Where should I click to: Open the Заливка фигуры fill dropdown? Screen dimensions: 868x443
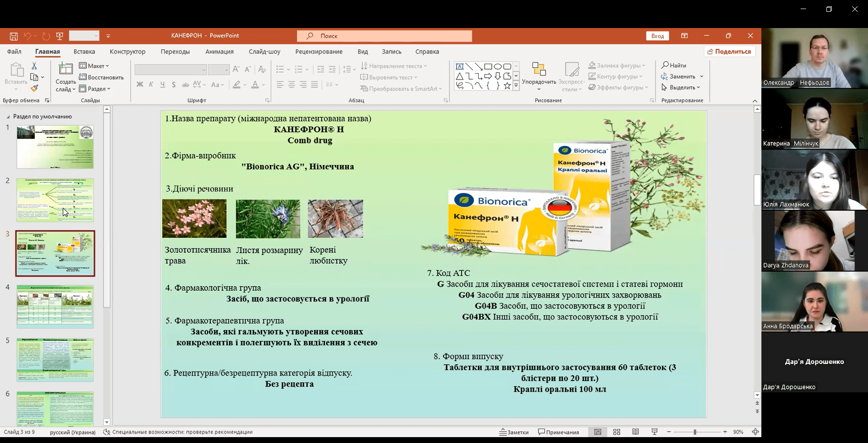(x=617, y=66)
